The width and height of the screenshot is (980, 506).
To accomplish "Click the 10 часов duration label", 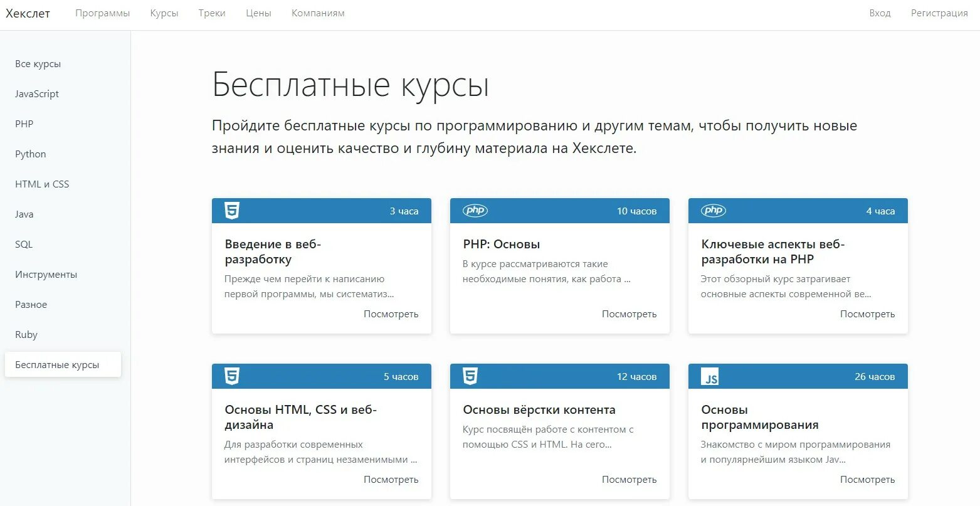I will click(x=637, y=211).
